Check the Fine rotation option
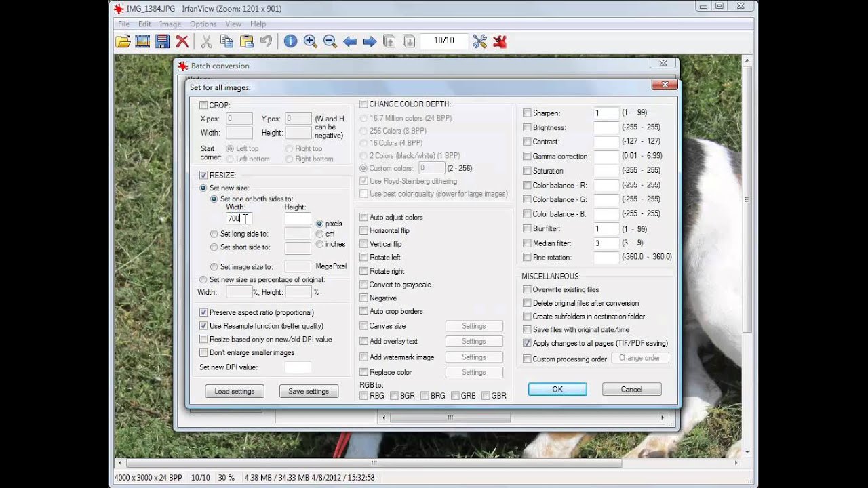This screenshot has height=488, width=868. [x=527, y=258]
